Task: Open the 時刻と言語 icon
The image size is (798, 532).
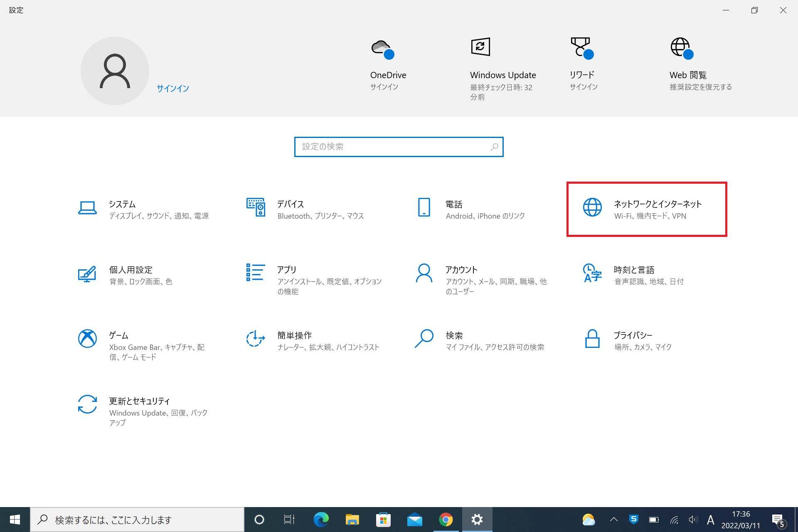Action: coord(592,273)
